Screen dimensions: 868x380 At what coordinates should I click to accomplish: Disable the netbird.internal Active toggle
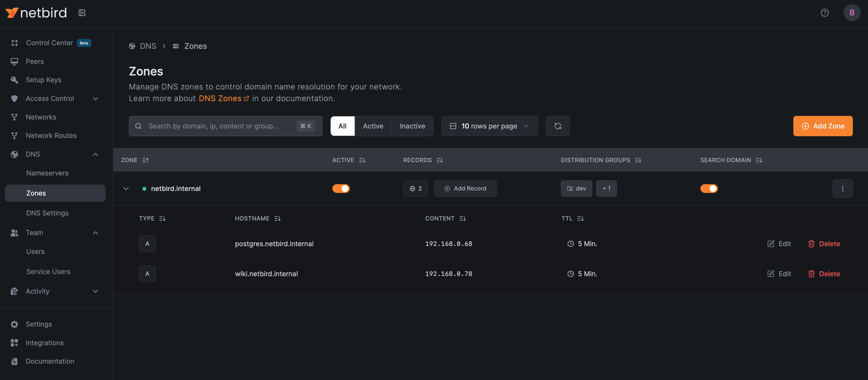(x=341, y=189)
